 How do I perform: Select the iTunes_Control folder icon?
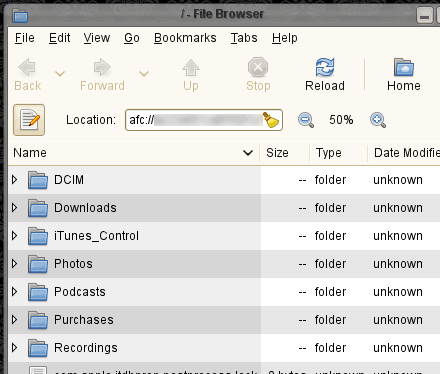coord(38,236)
